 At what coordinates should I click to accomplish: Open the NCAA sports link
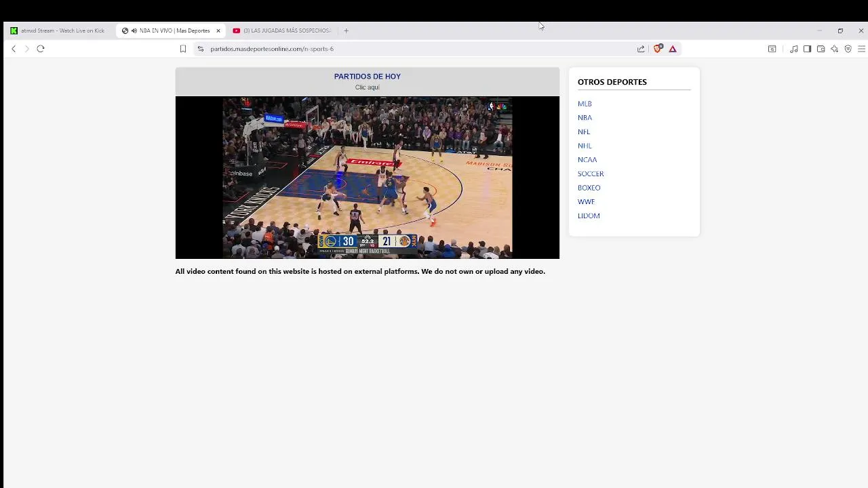click(x=587, y=160)
